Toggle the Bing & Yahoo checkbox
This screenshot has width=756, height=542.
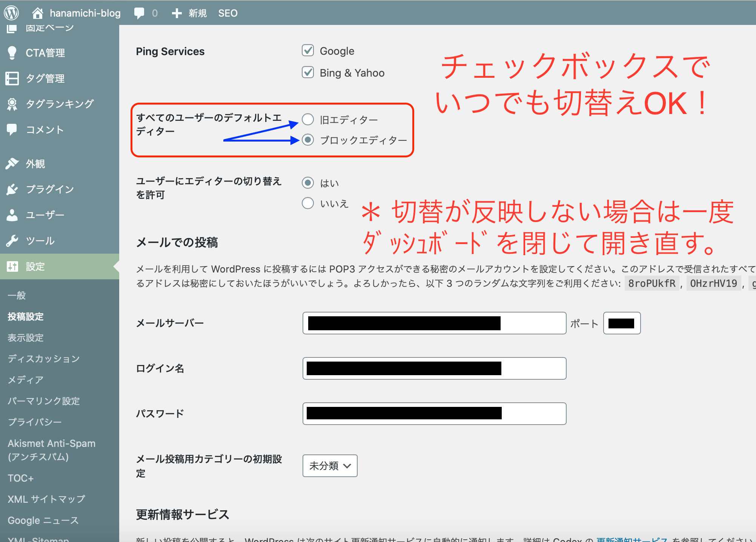[308, 72]
